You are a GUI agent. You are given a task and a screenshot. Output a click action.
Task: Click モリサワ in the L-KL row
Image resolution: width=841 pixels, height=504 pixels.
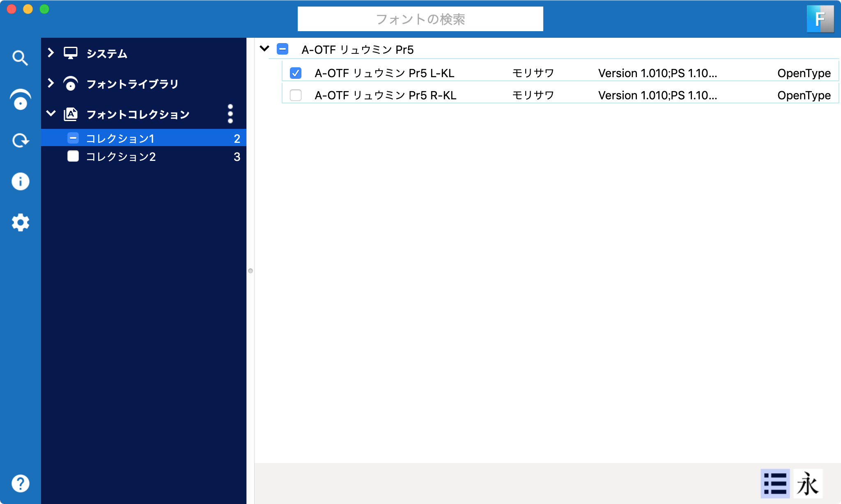[x=533, y=73]
